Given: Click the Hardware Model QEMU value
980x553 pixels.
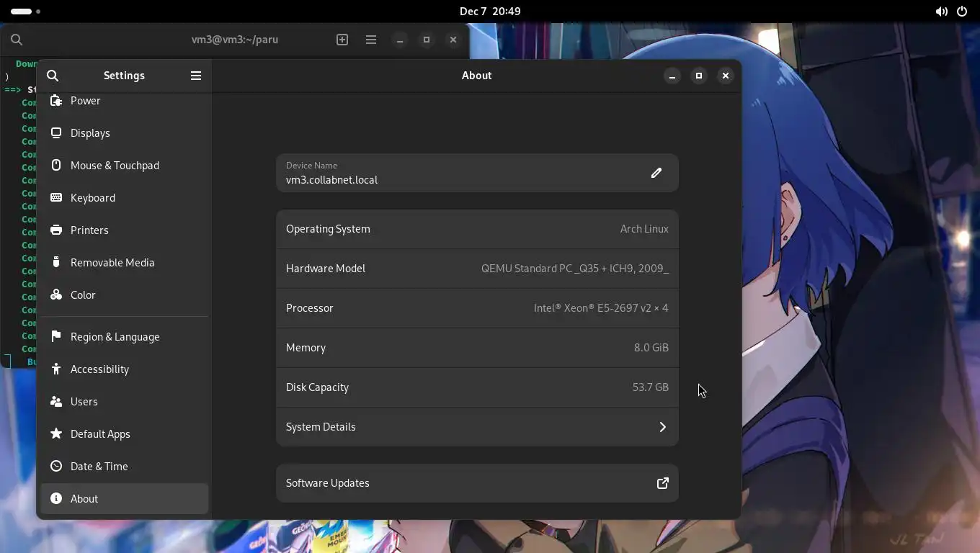Looking at the screenshot, I should (575, 269).
